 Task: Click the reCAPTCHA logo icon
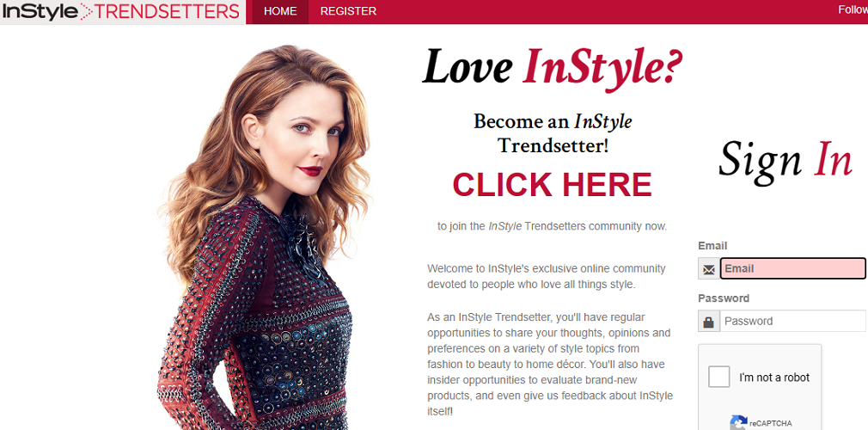click(738, 423)
